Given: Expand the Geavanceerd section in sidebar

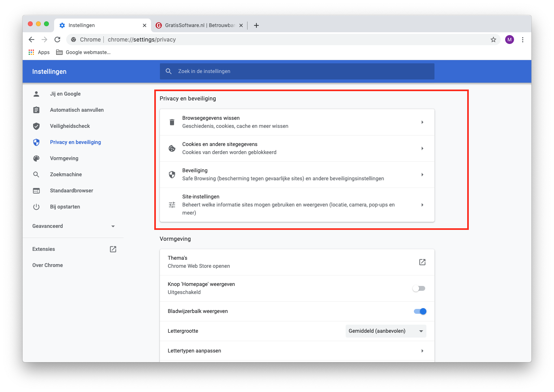Looking at the screenshot, I should 74,226.
